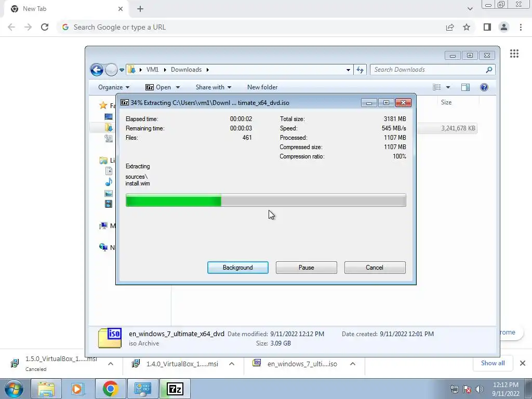
Task: Select the Desktop icon in navigation pane
Action: [109, 117]
